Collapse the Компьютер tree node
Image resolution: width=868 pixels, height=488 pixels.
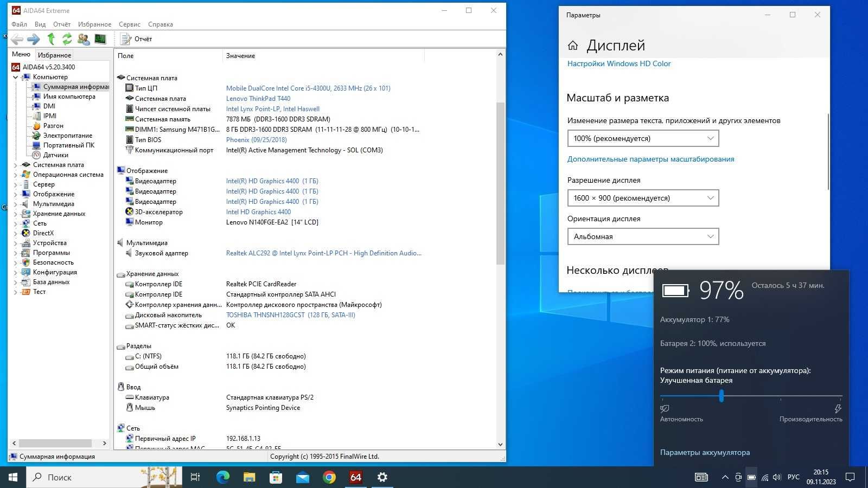(15, 77)
